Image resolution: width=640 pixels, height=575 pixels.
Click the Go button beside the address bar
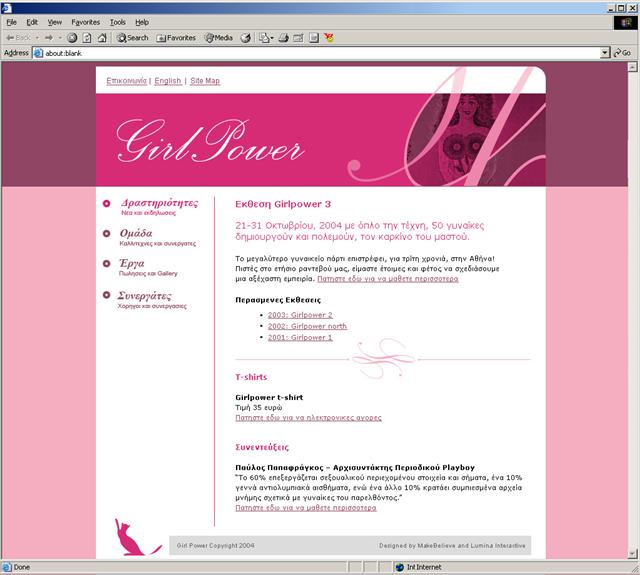pos(622,53)
